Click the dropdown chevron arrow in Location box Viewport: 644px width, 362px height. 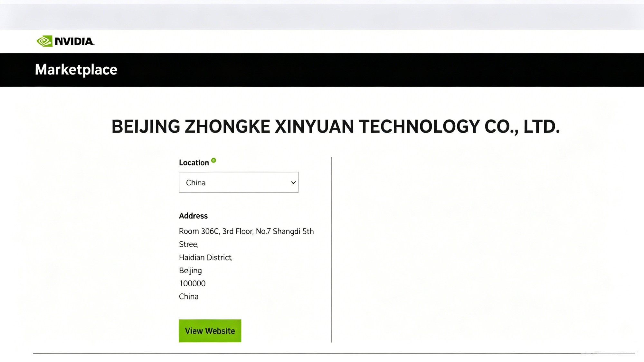click(293, 182)
